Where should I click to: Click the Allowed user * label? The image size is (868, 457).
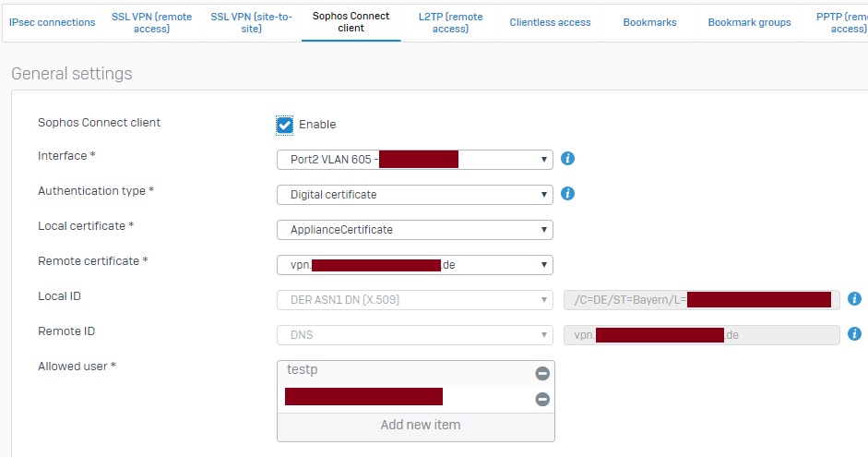[x=77, y=367]
